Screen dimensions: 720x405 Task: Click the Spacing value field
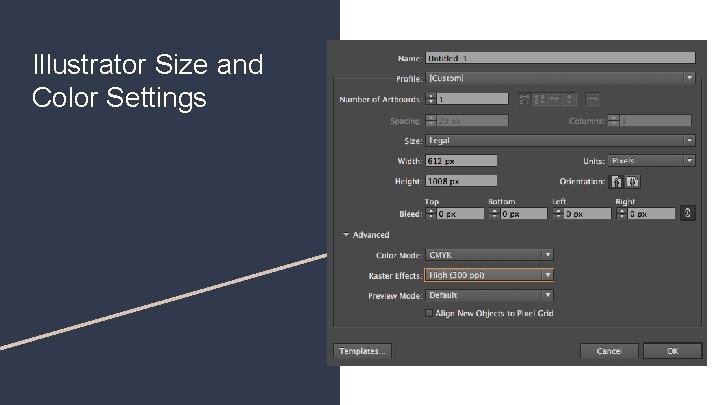pos(472,121)
